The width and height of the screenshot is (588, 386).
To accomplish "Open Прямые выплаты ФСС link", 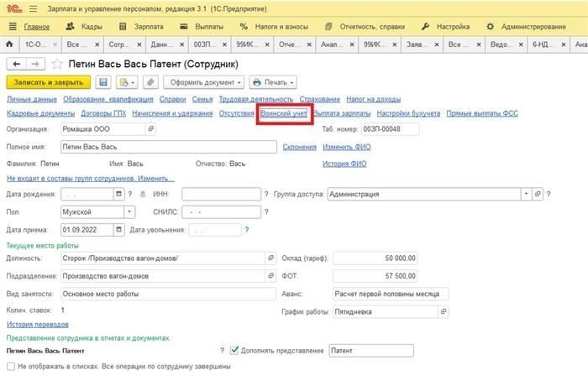I will (x=482, y=113).
